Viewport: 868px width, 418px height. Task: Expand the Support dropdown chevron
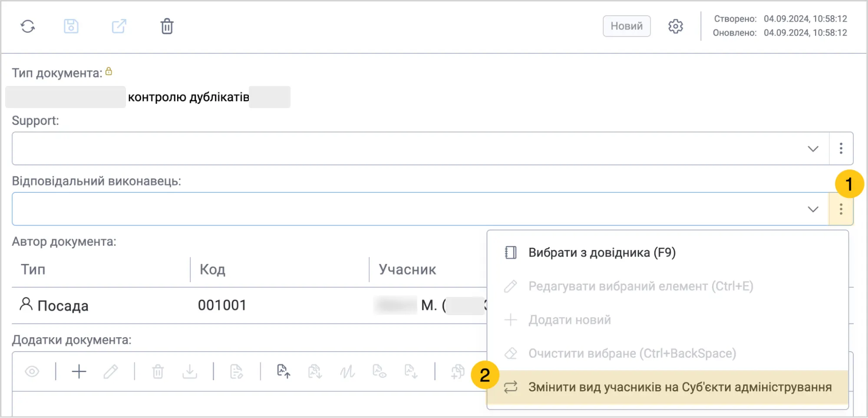tap(813, 148)
